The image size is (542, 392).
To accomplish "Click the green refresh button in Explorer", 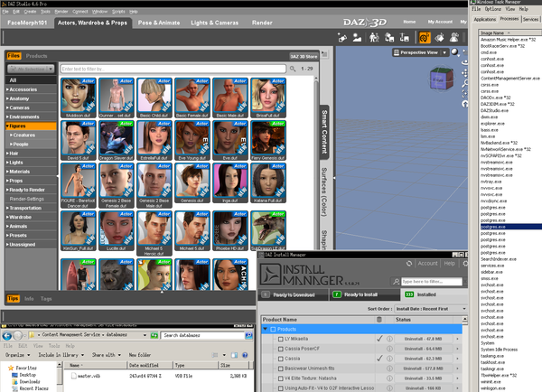I will coord(154,335).
